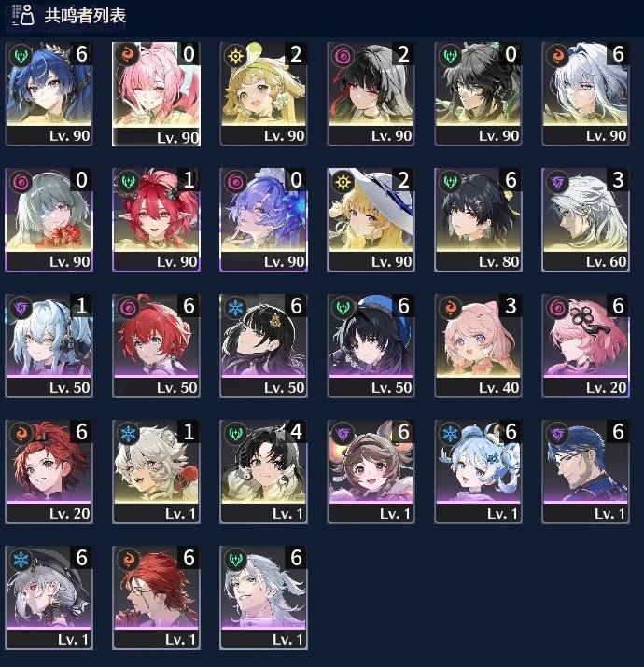Click the Spectro icon on the green-headband blonde card
Image resolution: width=644 pixels, height=667 pixels.
point(235,57)
